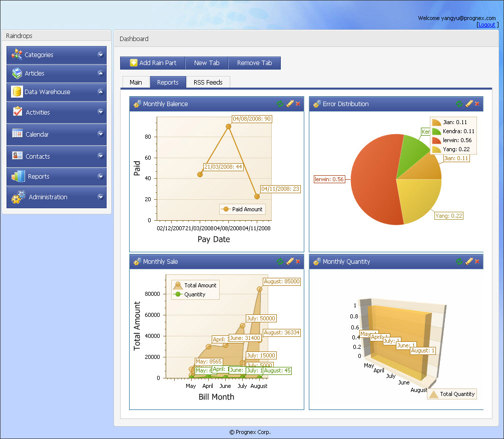This screenshot has height=439, width=504.
Task: Click the Administration gears icon
Action: click(19, 197)
